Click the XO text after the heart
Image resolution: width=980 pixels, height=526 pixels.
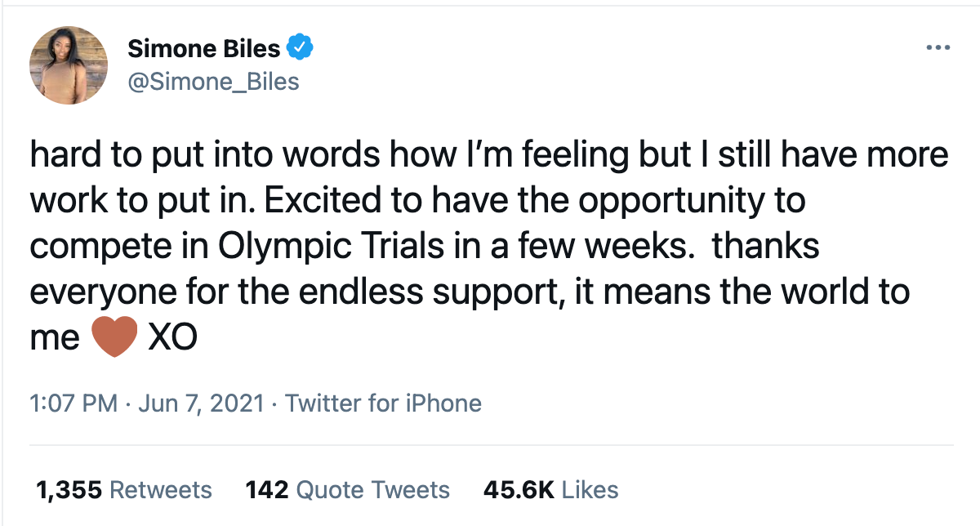pos(172,338)
